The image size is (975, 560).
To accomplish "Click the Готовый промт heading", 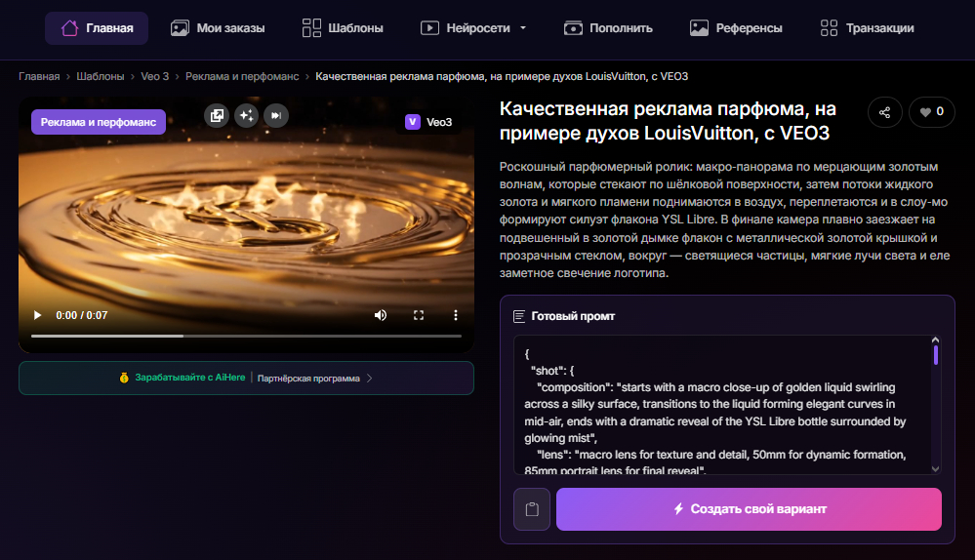I will click(573, 316).
